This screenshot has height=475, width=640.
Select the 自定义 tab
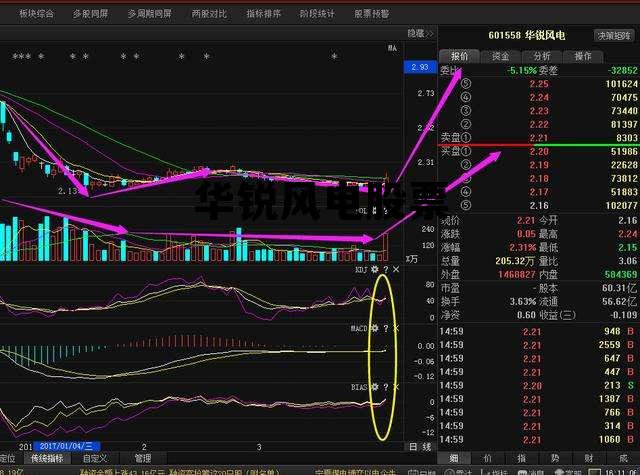pos(95,458)
